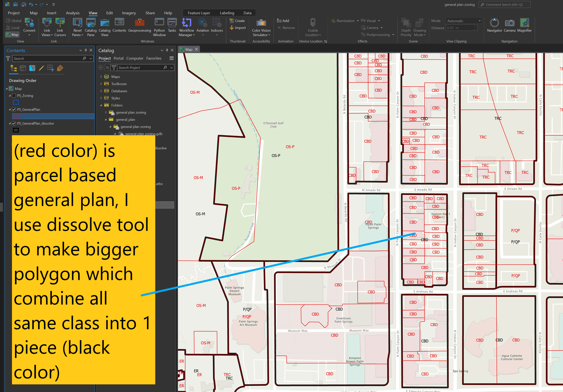Open the Mode Automatic dropdown
Viewport: 563px width, 392px height.
coord(463,21)
